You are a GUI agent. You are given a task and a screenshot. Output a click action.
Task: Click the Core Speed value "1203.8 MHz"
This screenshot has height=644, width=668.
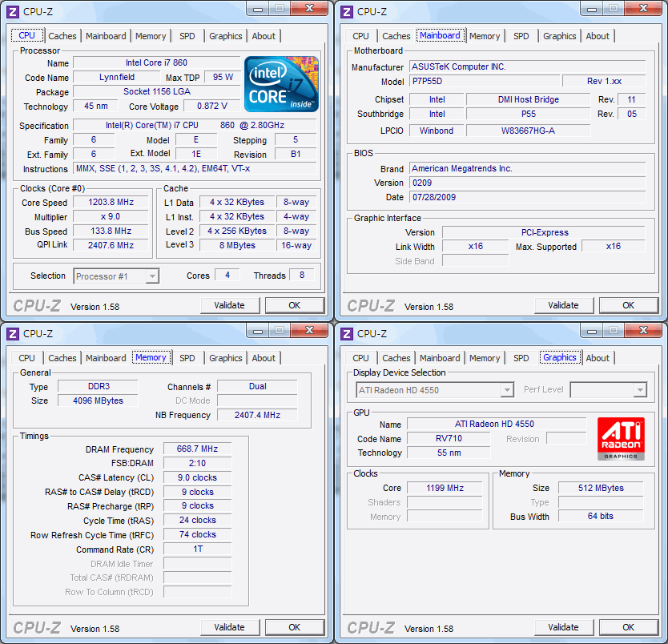coord(111,203)
